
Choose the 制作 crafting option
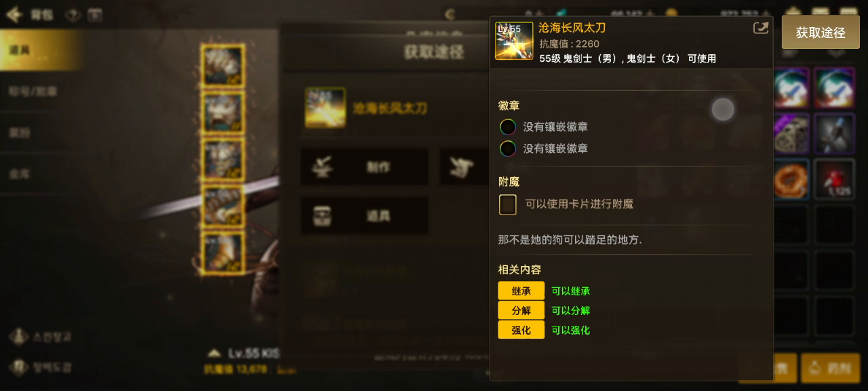click(365, 167)
